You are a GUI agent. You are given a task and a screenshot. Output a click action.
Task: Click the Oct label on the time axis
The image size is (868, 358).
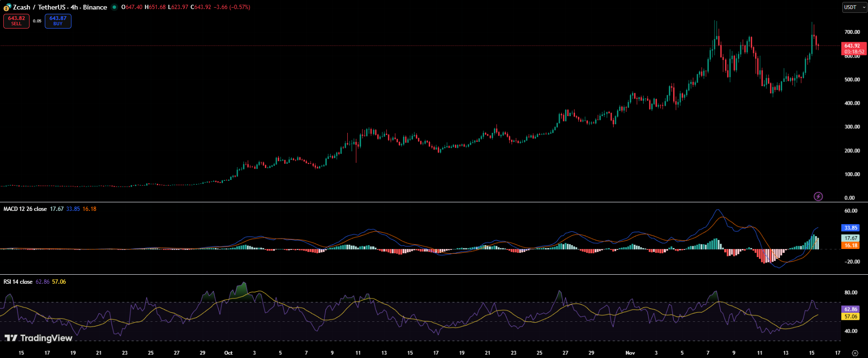(x=228, y=353)
